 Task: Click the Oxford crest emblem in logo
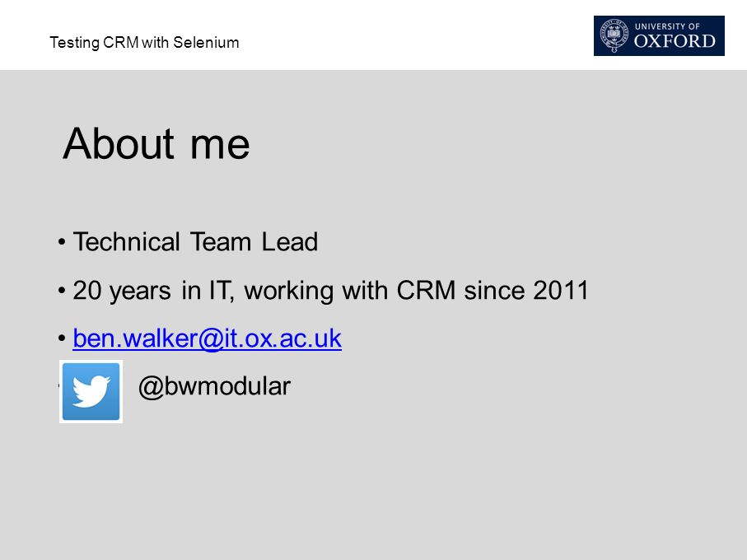point(614,35)
